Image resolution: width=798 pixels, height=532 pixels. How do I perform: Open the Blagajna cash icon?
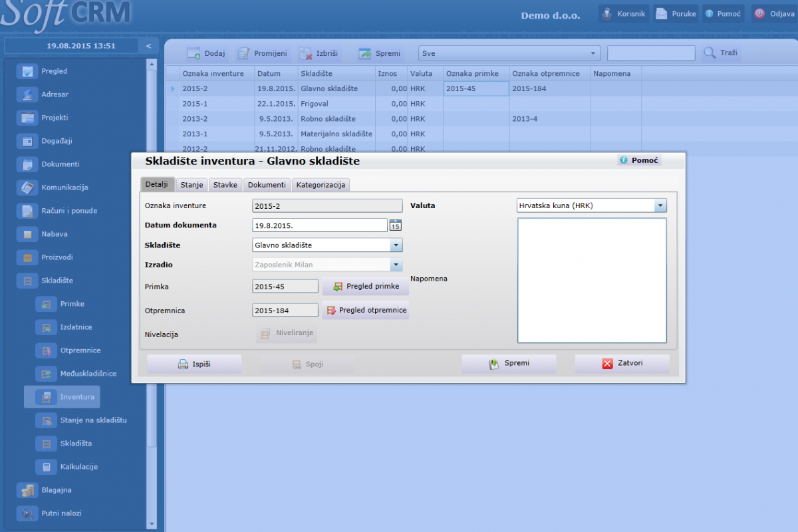click(x=27, y=490)
